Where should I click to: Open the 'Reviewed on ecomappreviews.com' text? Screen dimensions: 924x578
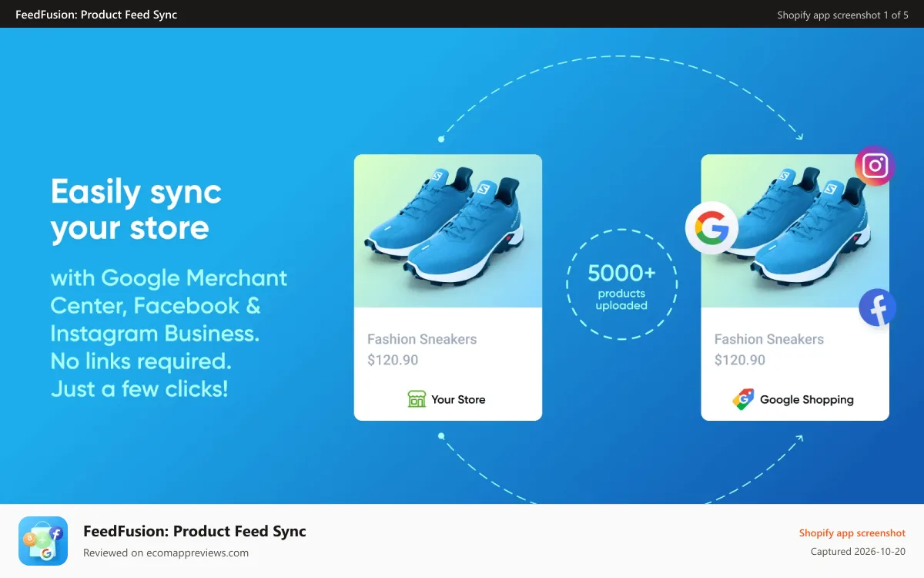point(166,553)
